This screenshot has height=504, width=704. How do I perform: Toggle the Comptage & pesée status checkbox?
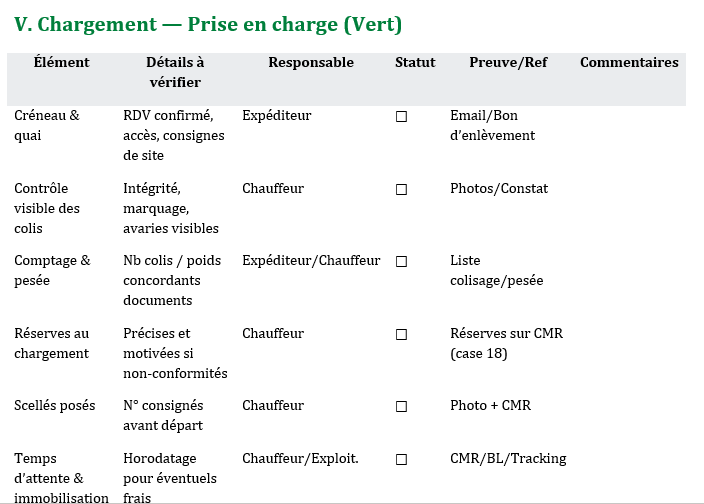coord(401,261)
